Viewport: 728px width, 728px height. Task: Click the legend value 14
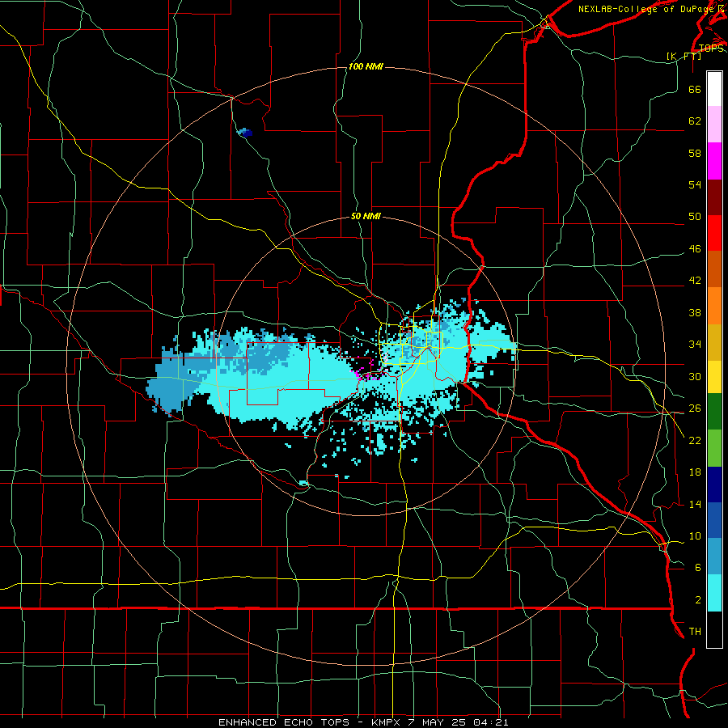(695, 504)
